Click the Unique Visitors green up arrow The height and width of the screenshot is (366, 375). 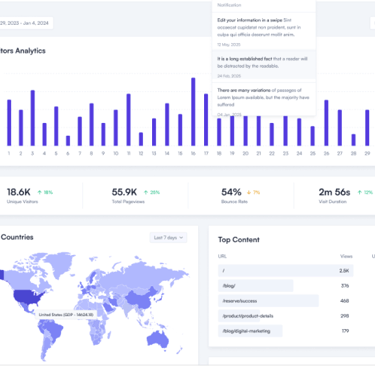39,192
